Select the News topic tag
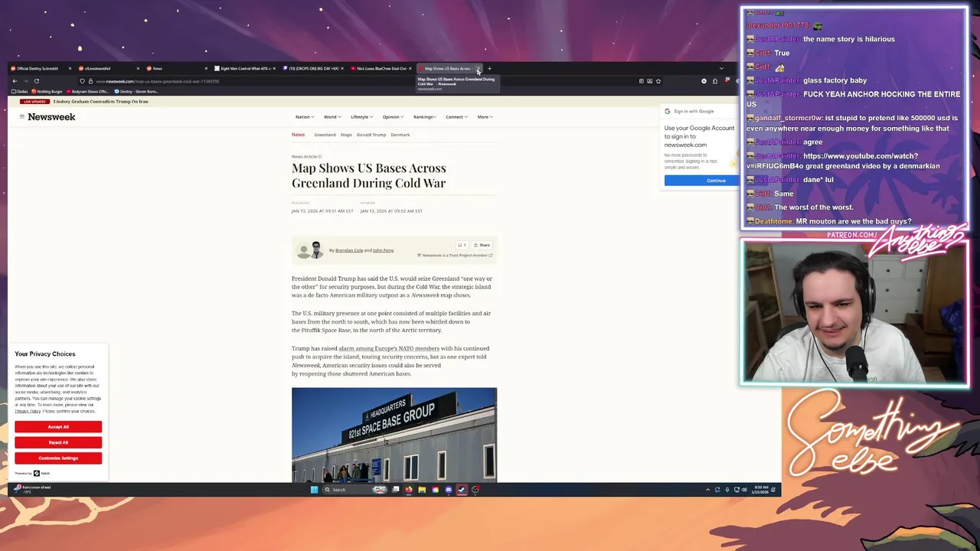This screenshot has width=980, height=551. pyautogui.click(x=298, y=135)
